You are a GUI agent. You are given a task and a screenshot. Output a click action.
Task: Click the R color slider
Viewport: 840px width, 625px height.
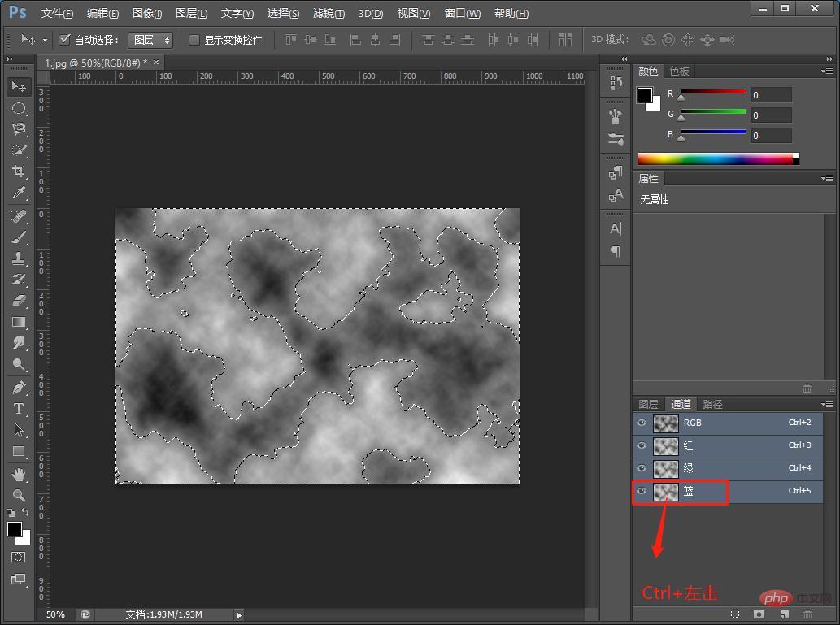[713, 92]
